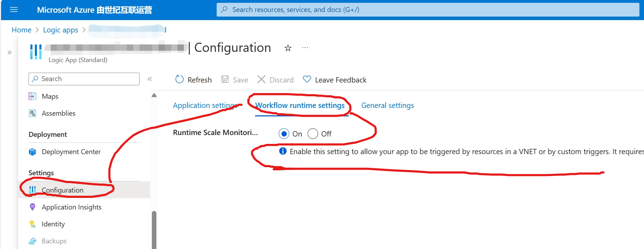
Task: Open the hamburger portal menu
Action: pyautogui.click(x=14, y=10)
